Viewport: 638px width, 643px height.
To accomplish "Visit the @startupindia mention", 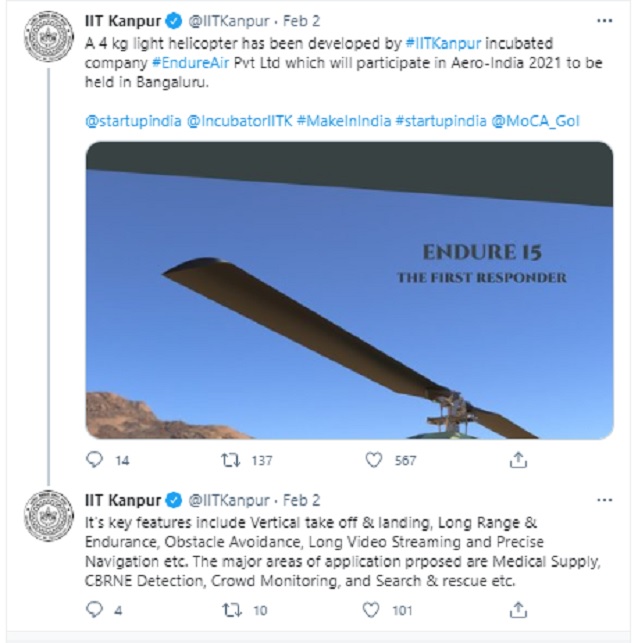I will pyautogui.click(x=133, y=121).
